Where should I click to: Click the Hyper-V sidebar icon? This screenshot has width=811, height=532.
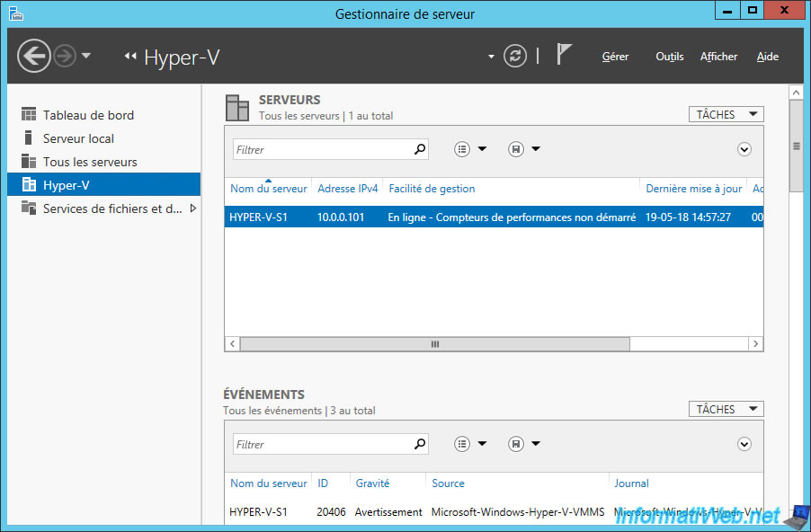[x=29, y=184]
